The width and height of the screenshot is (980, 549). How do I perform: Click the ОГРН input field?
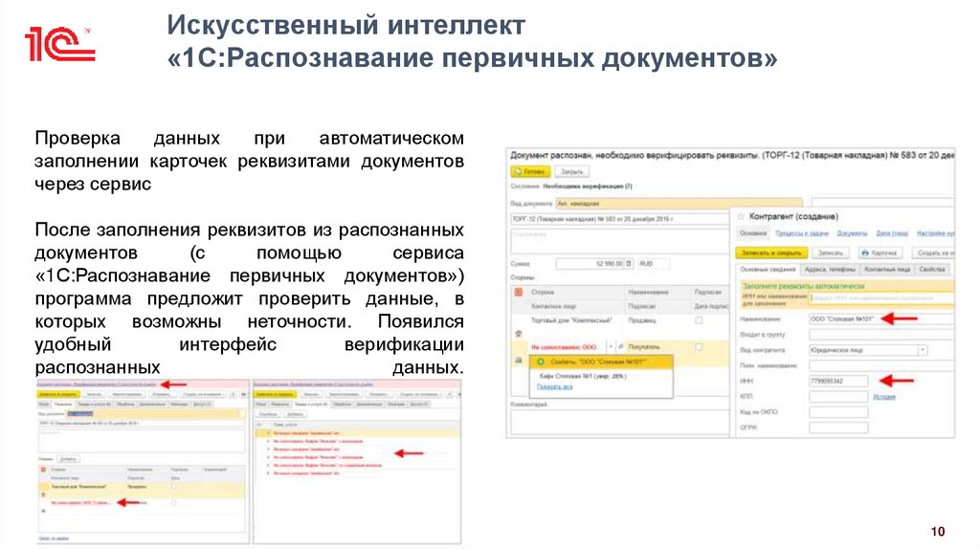coord(838,428)
